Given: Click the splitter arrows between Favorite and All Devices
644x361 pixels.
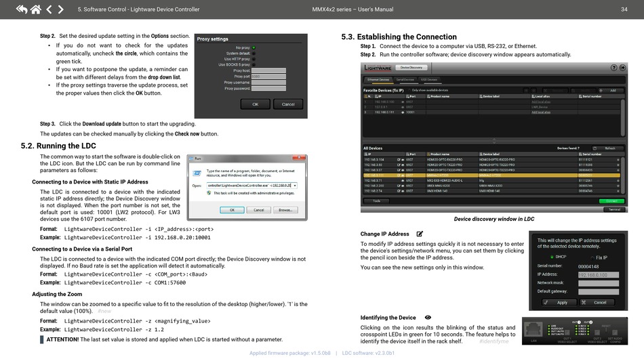Looking at the screenshot, I should (x=494, y=141).
